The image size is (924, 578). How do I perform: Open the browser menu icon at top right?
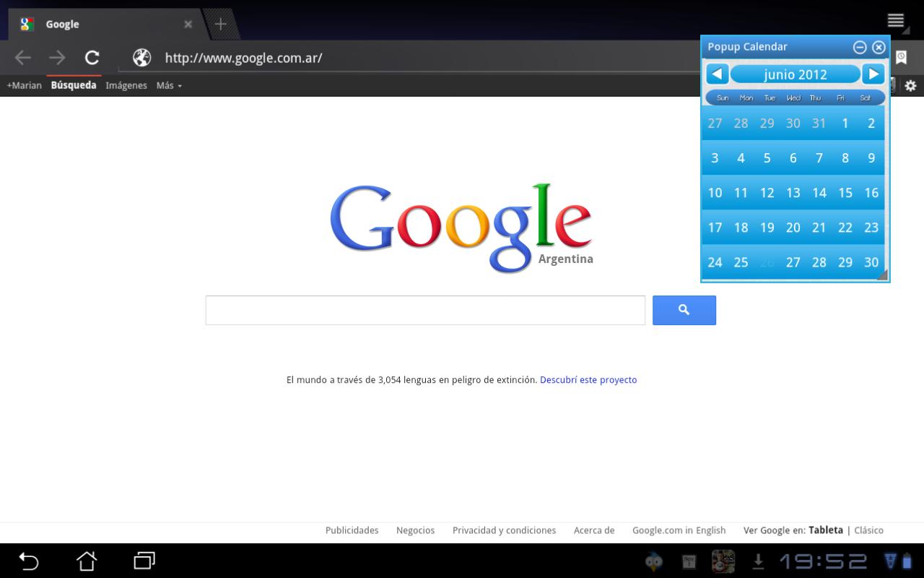click(896, 20)
